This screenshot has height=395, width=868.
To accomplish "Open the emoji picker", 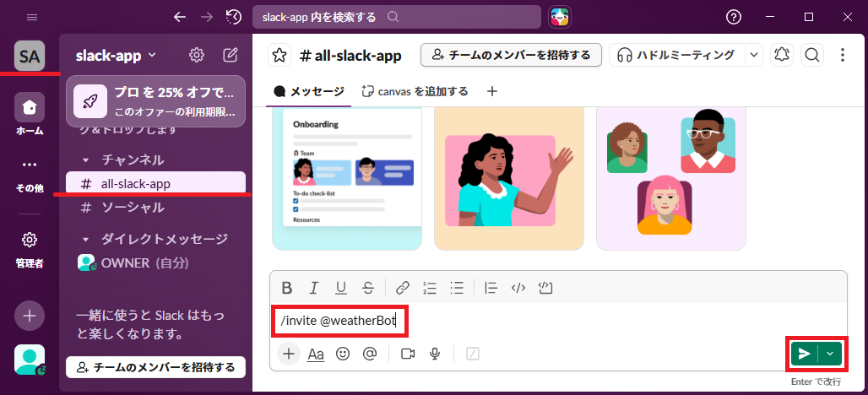I will [x=343, y=354].
